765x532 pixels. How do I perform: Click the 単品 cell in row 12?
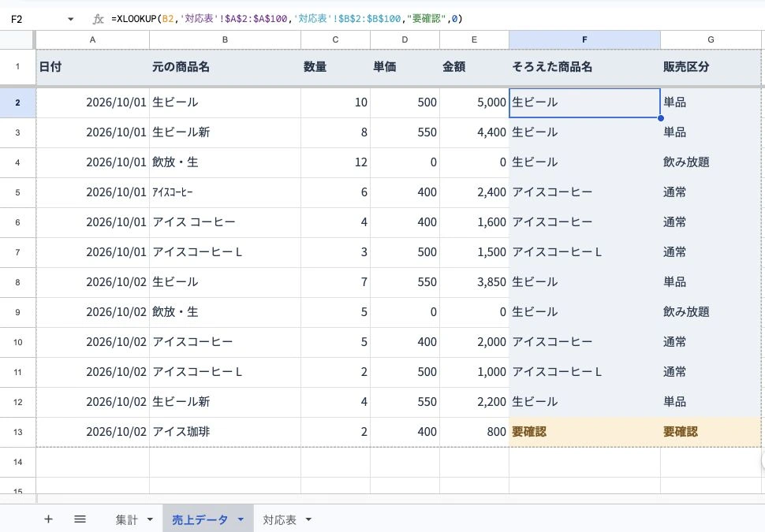(711, 402)
